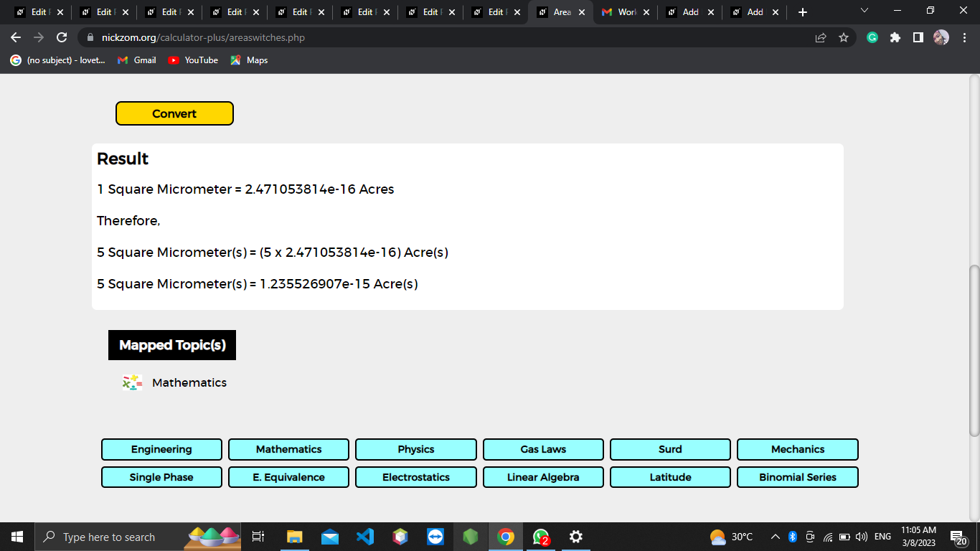Open the Windows Start menu
980x551 pixels.
[17, 537]
